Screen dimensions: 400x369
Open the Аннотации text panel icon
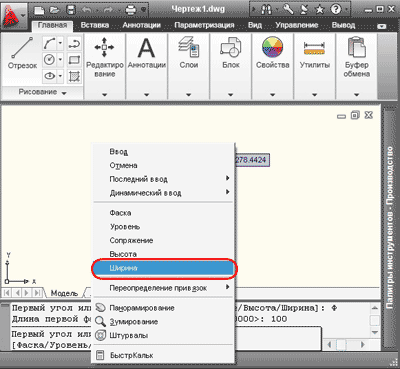[x=147, y=48]
